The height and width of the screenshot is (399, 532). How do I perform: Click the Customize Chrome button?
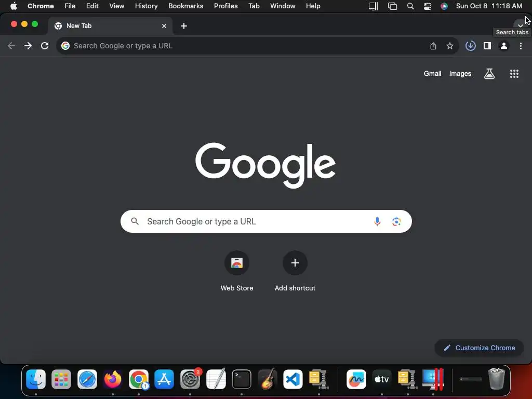point(480,348)
